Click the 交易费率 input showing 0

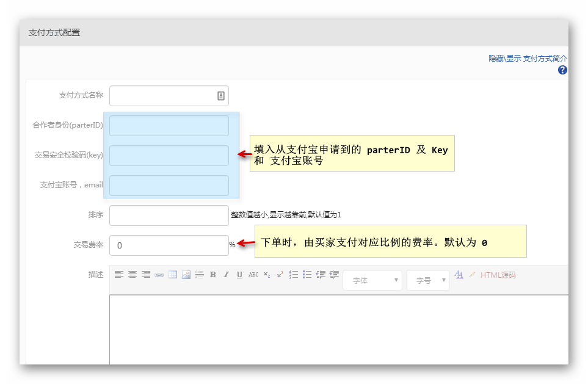(169, 245)
